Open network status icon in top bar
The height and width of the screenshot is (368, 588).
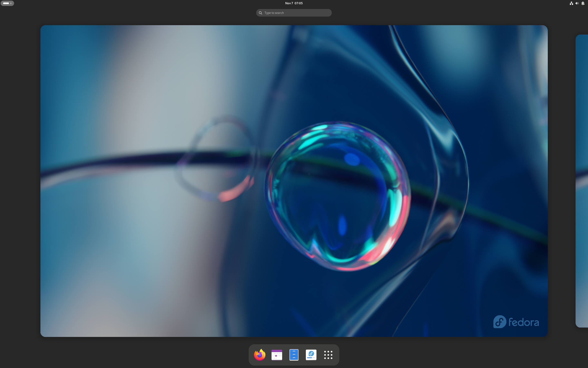click(x=571, y=3)
